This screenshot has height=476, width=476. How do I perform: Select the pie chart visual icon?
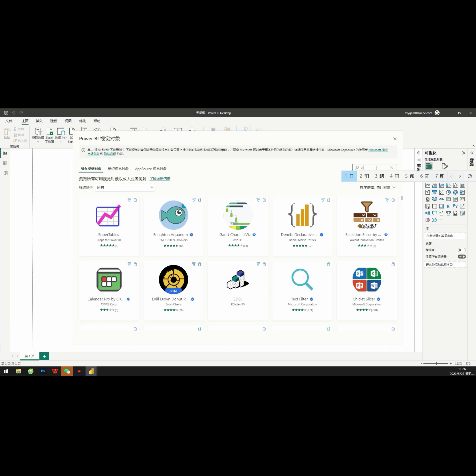click(448, 192)
